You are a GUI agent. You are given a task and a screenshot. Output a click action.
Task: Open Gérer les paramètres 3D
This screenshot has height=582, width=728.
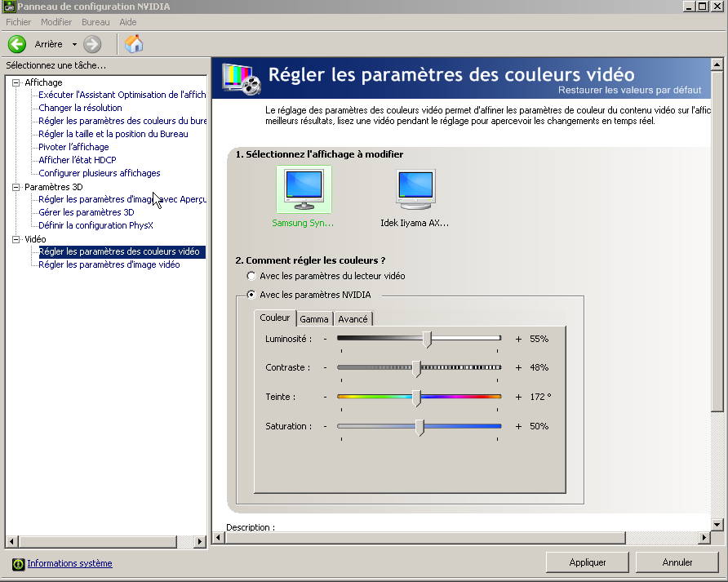point(87,212)
